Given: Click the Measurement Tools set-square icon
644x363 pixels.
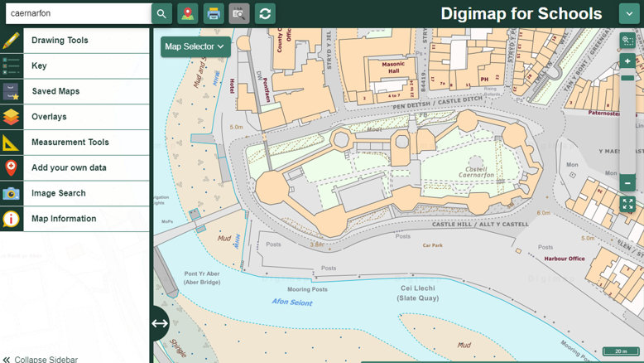Looking at the screenshot, I should (11, 143).
